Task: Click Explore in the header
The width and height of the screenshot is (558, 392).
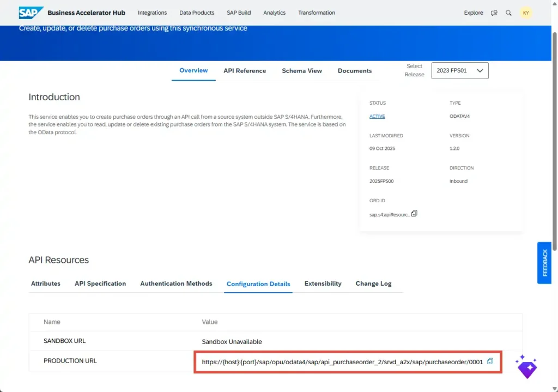Action: click(x=474, y=13)
